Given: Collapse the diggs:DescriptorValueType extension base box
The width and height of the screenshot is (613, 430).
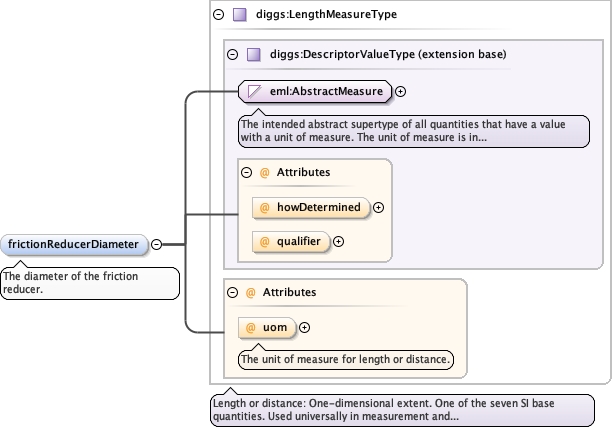Looking at the screenshot, I should coord(233,55).
